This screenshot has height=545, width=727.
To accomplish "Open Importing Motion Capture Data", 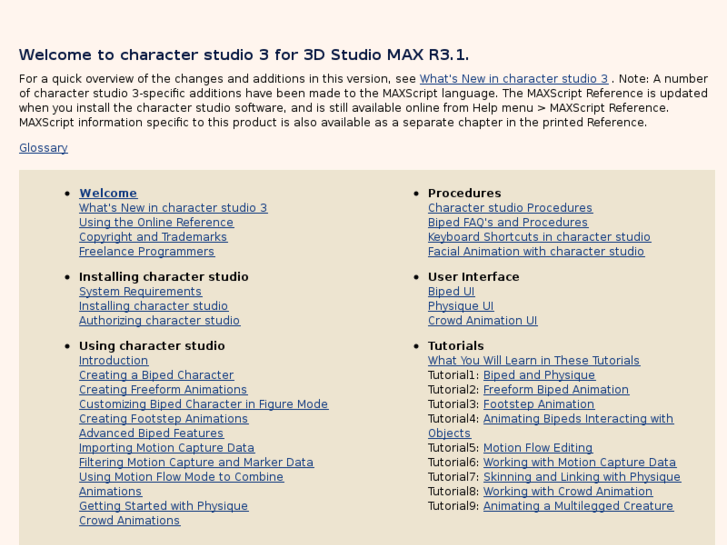I will coord(166,448).
